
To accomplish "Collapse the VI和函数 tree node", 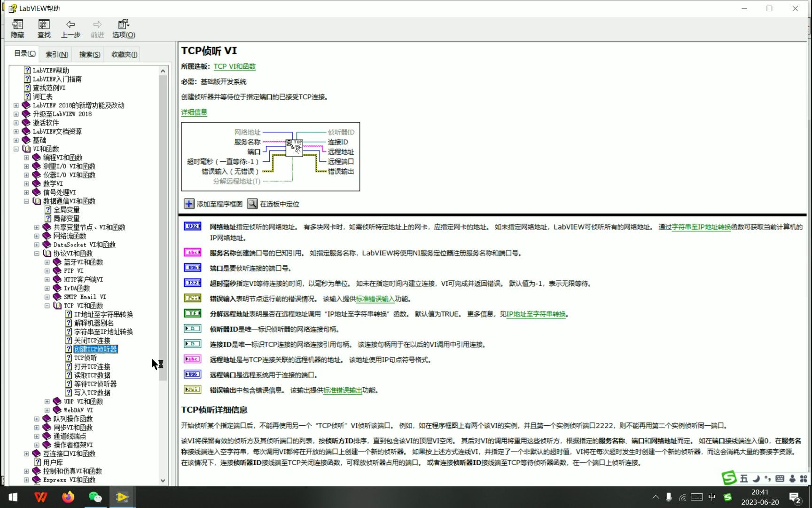I will 16,149.
